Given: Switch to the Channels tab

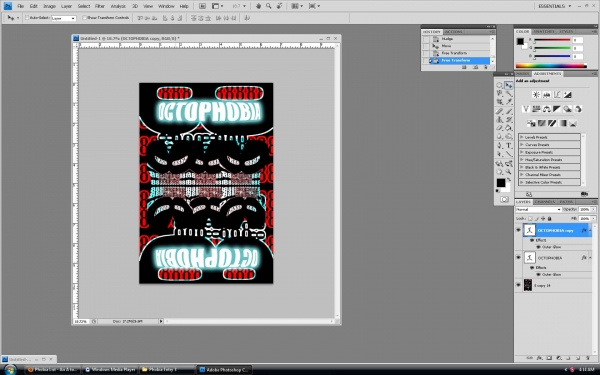Looking at the screenshot, I should 545,202.
